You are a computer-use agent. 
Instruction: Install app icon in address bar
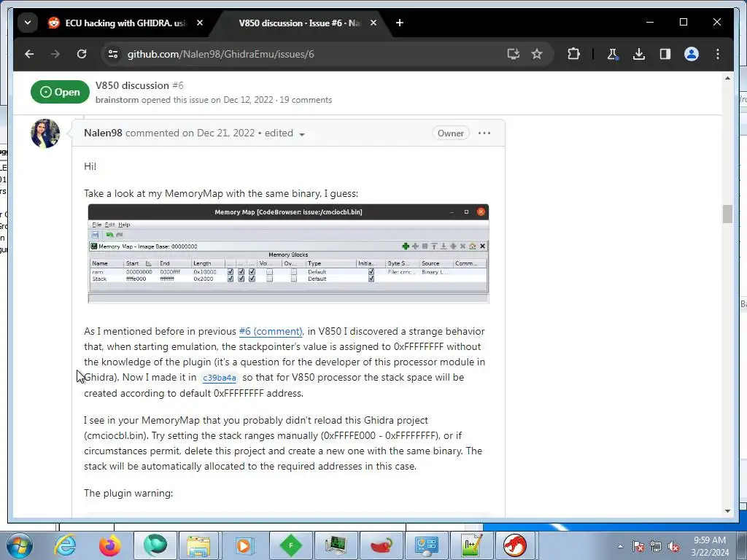513,54
